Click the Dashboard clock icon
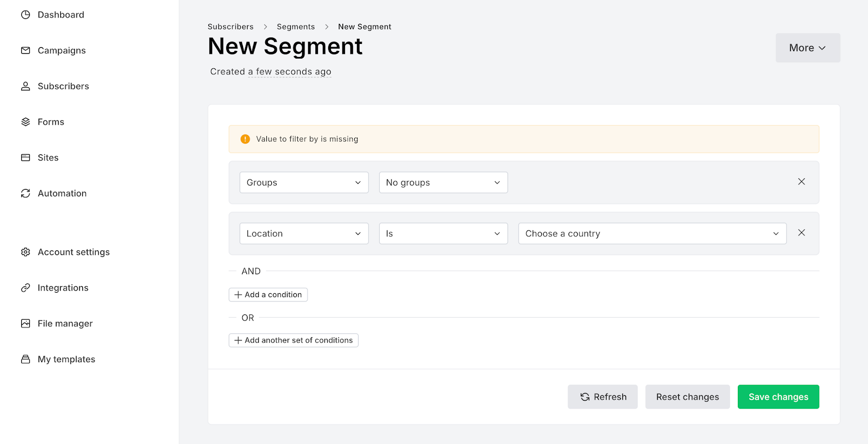868x444 pixels. (25, 15)
